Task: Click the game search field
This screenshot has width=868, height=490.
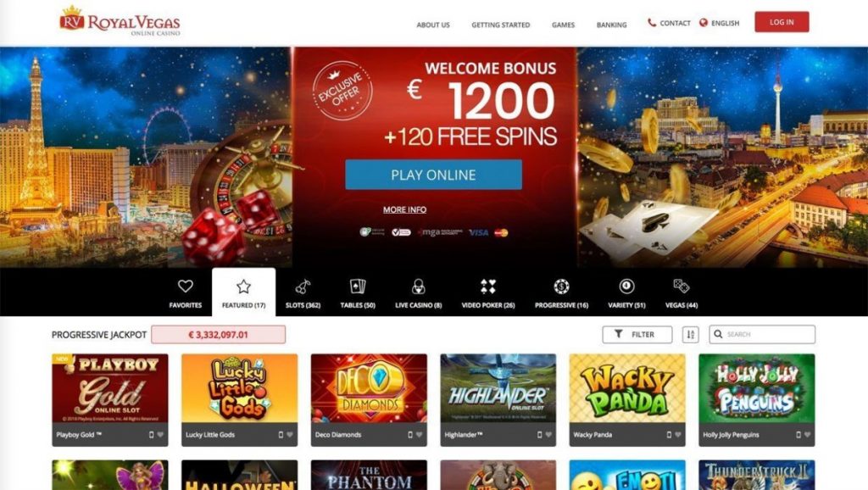Action: point(762,334)
